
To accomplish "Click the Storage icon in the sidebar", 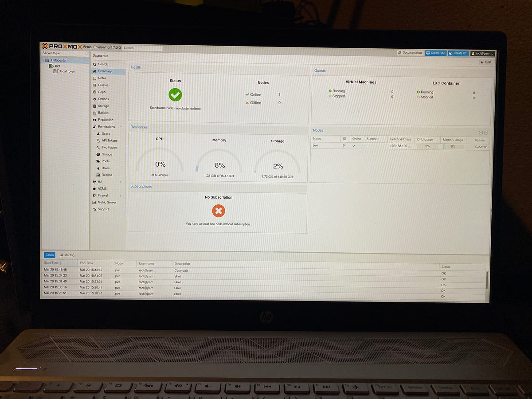I will tap(94, 106).
